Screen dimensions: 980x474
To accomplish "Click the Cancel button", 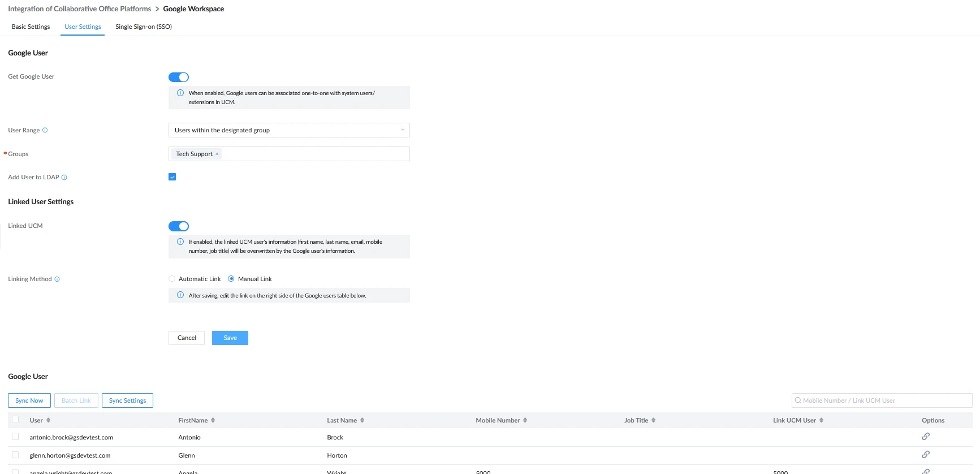I will click(187, 338).
